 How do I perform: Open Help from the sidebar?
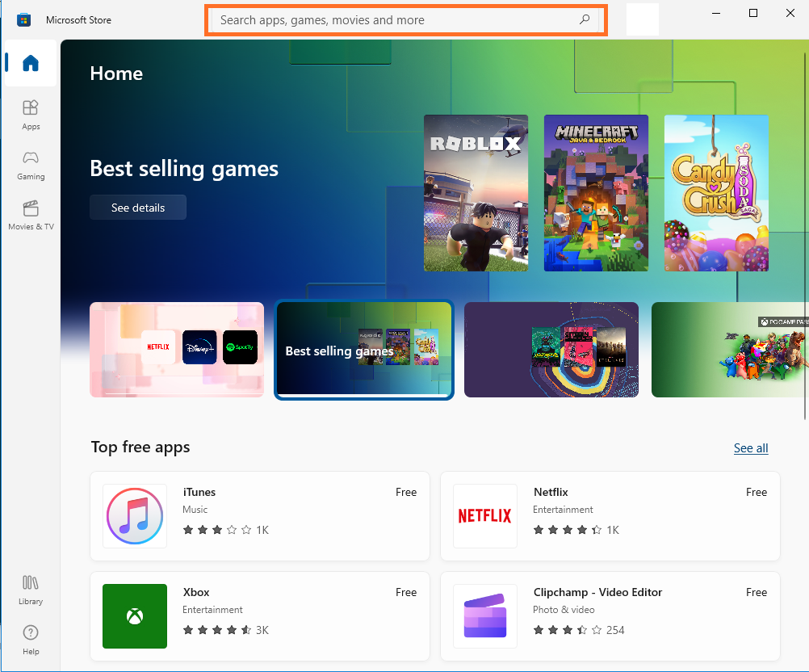pyautogui.click(x=31, y=640)
